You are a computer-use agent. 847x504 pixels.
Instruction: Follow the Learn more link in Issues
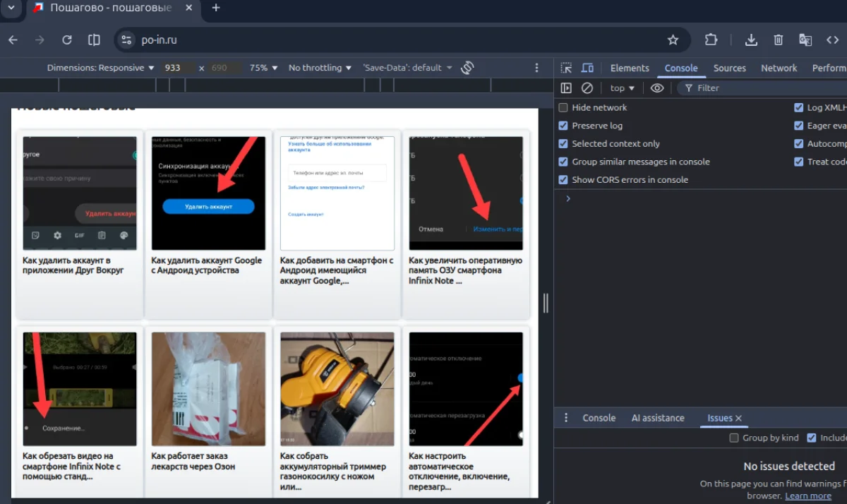808,496
